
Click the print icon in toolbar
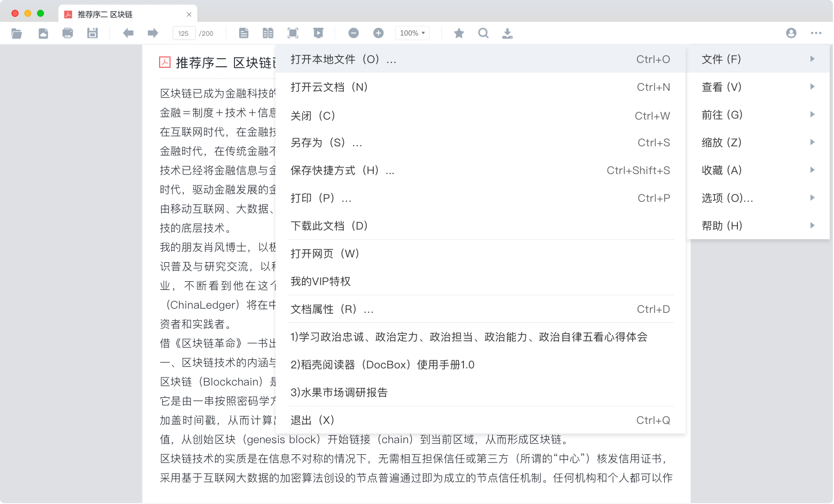tap(68, 33)
